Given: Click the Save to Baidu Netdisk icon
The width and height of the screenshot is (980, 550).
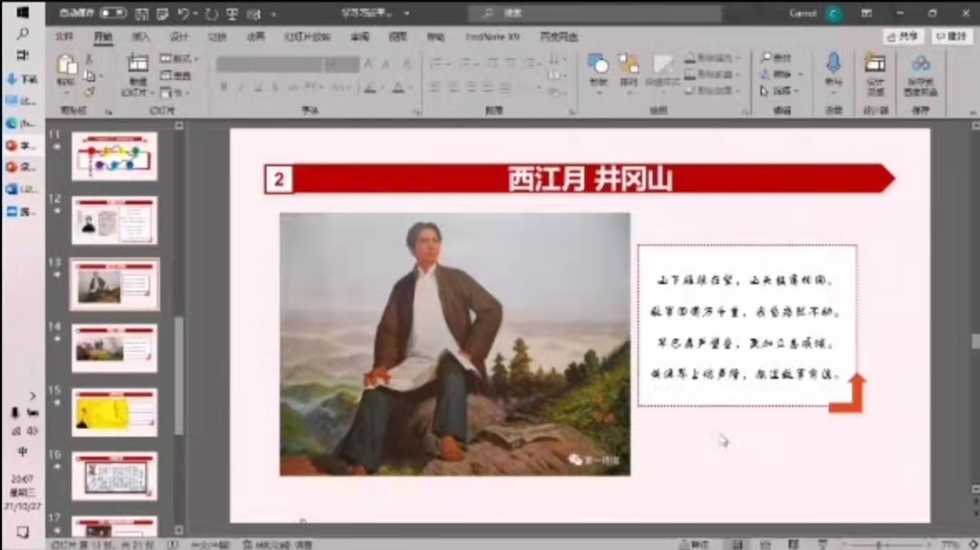Looking at the screenshot, I should [x=920, y=68].
